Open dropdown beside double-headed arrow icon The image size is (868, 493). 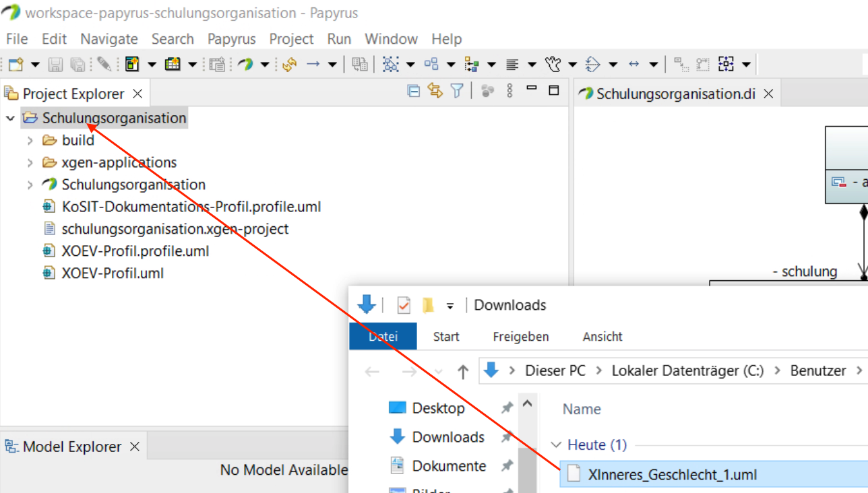pos(653,65)
